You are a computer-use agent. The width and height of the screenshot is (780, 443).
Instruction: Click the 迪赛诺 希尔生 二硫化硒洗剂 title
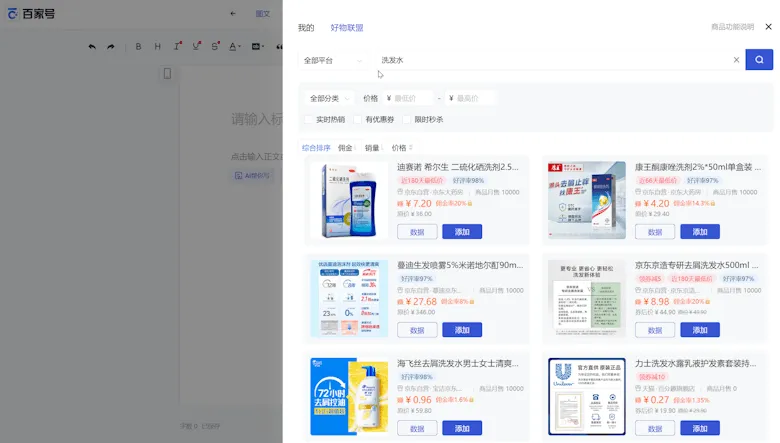click(x=458, y=167)
